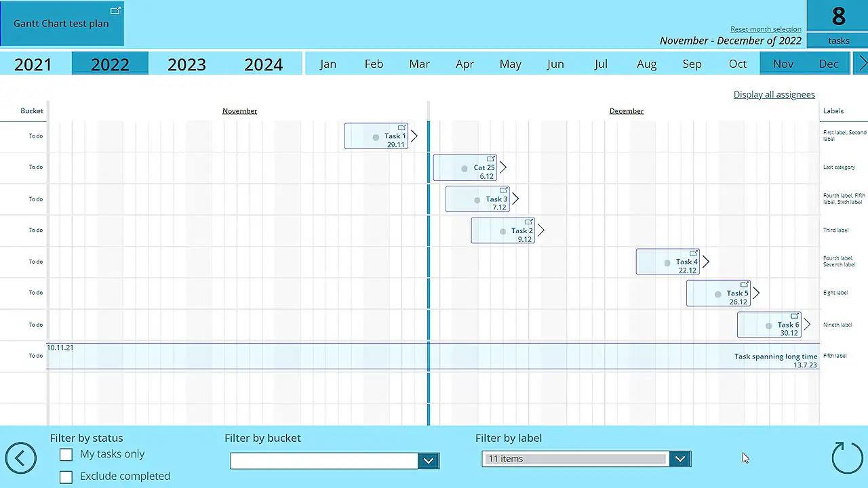Click the Reset month selection link
This screenshot has width=868, height=488.
(766, 29)
